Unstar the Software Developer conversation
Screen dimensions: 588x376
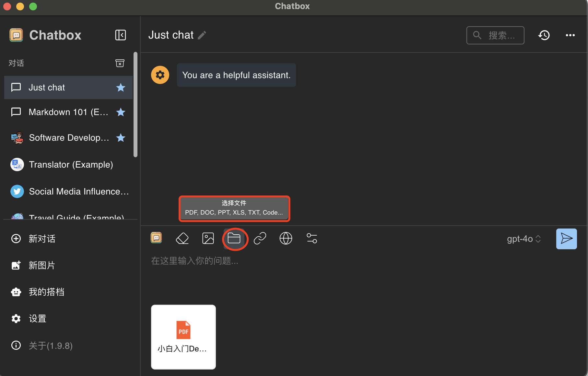(121, 138)
